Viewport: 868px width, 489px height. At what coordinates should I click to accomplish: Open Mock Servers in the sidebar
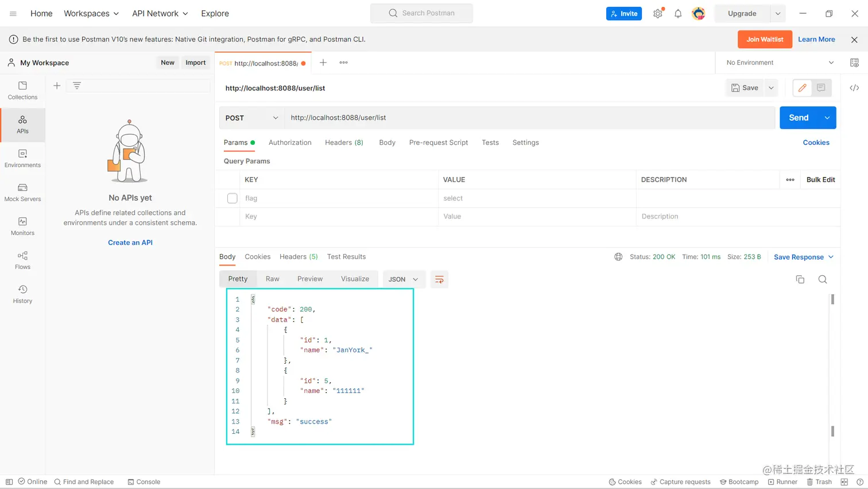[22, 192]
